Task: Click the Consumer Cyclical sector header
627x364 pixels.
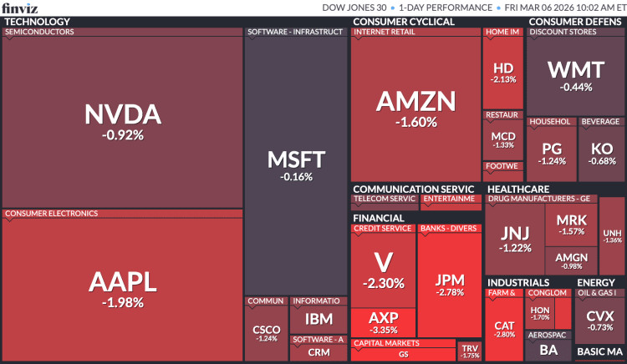Action: tap(404, 22)
